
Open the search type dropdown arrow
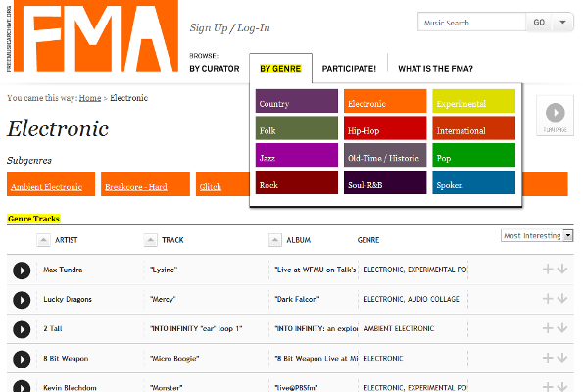562,23
